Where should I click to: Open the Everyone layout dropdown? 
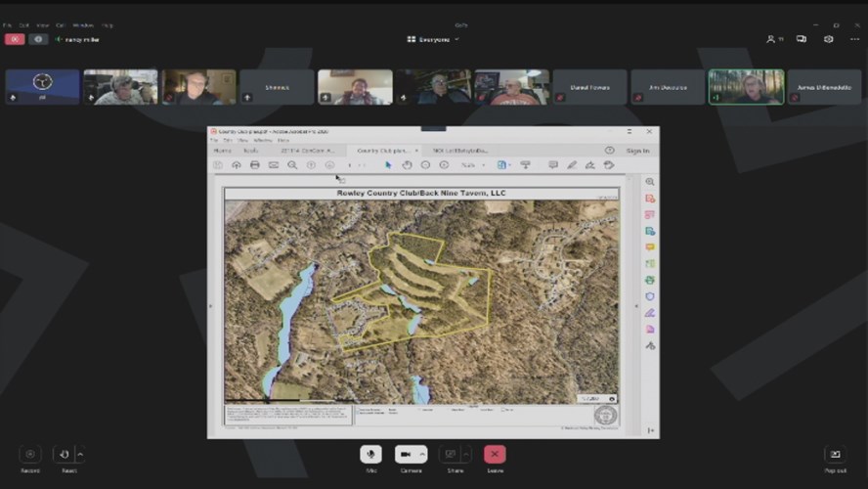point(433,39)
